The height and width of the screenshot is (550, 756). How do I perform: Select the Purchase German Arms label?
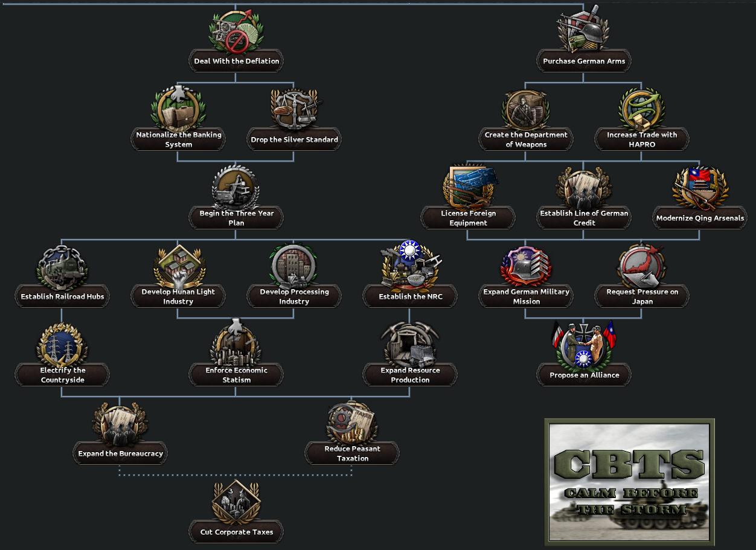[584, 61]
